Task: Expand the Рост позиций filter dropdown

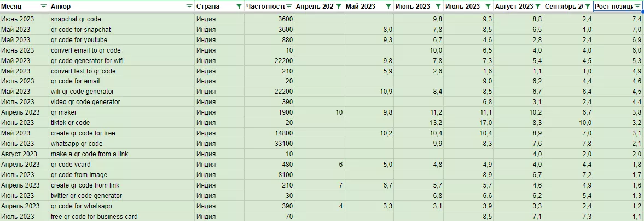Action: pos(637,6)
